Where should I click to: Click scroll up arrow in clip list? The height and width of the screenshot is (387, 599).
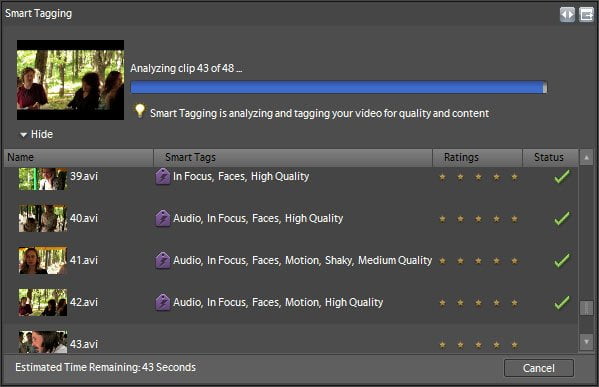click(x=586, y=157)
